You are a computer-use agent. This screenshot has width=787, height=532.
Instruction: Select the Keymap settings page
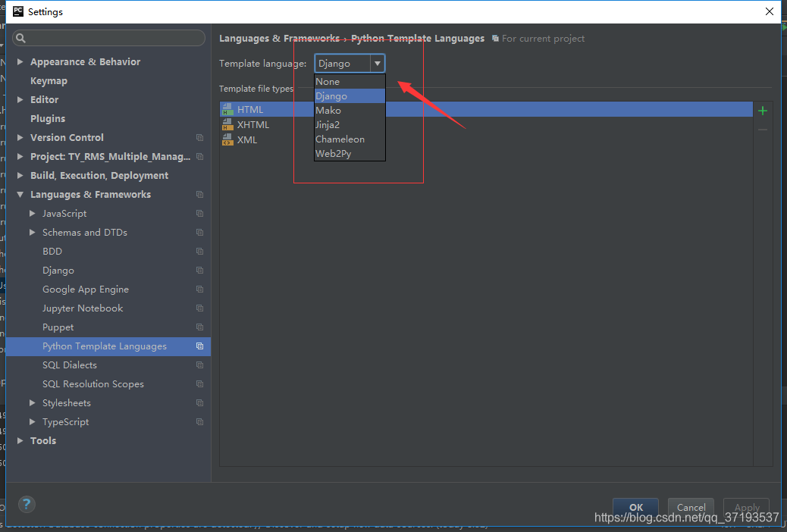[49, 81]
